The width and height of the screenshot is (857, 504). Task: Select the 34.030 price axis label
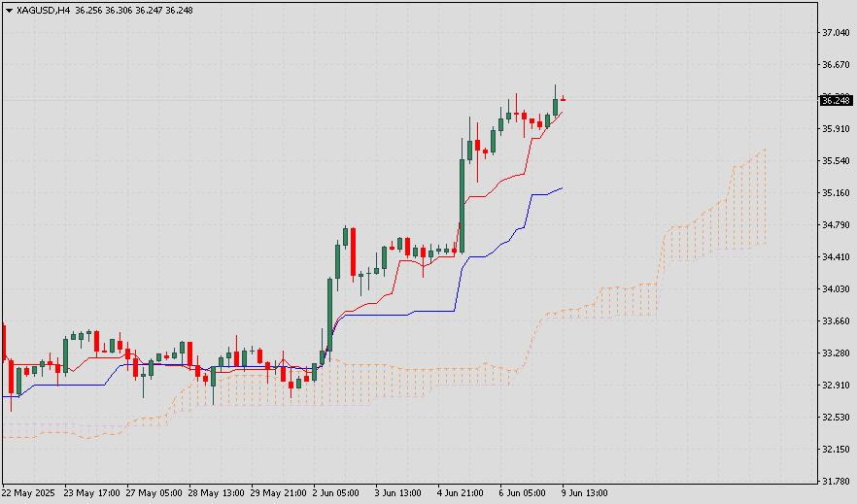[837, 289]
